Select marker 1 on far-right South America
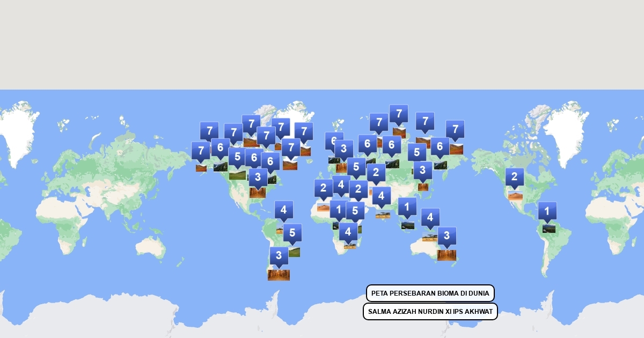 coord(547,211)
